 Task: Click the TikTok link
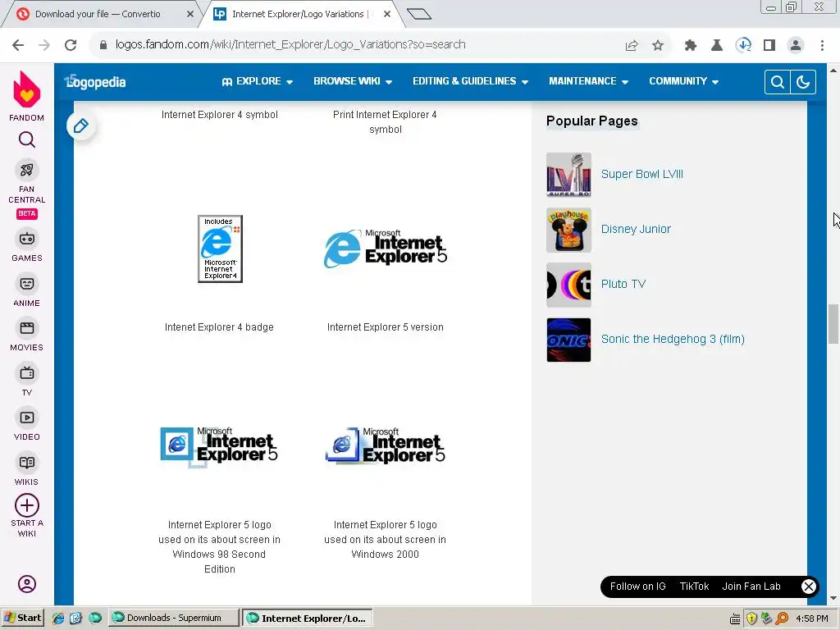click(x=694, y=587)
